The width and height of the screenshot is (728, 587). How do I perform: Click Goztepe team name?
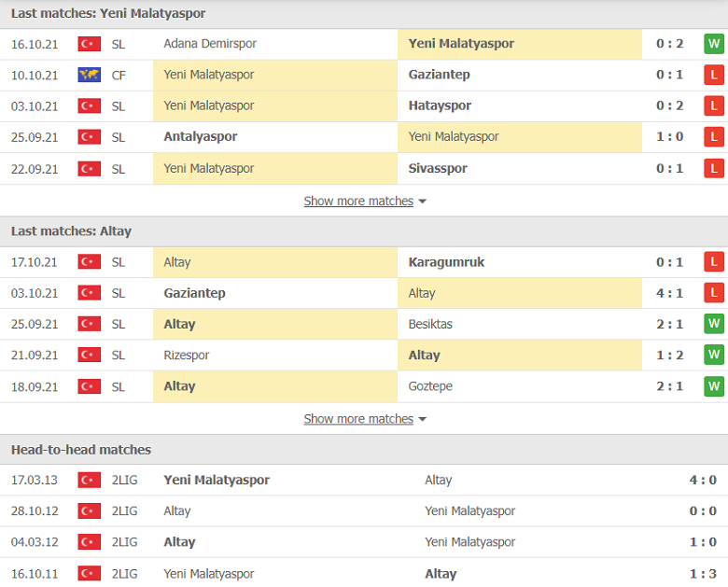click(430, 386)
